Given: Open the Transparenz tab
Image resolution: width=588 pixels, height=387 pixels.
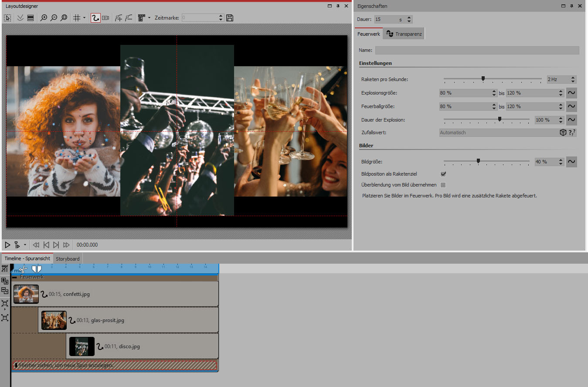Looking at the screenshot, I should (404, 34).
